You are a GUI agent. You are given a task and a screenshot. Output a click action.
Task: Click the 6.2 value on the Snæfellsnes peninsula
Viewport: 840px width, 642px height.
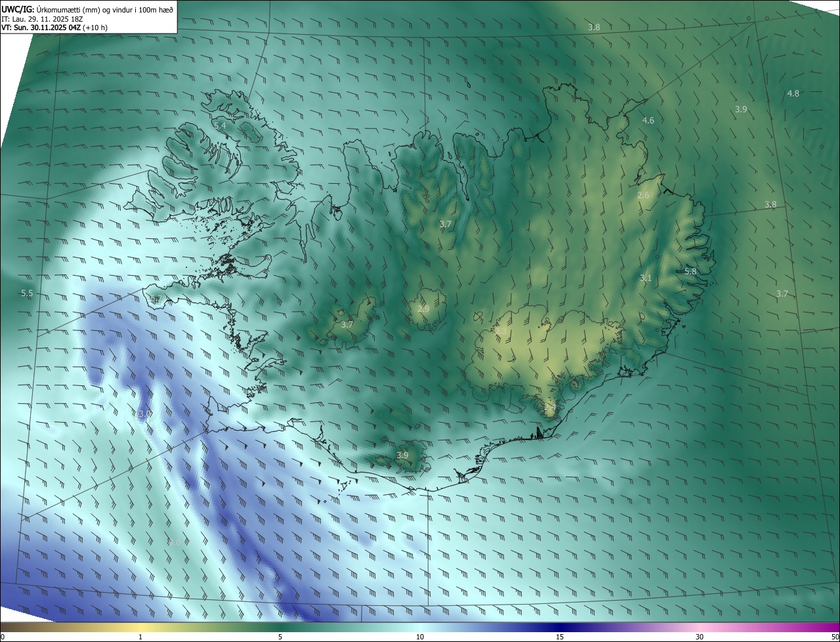coord(155,299)
